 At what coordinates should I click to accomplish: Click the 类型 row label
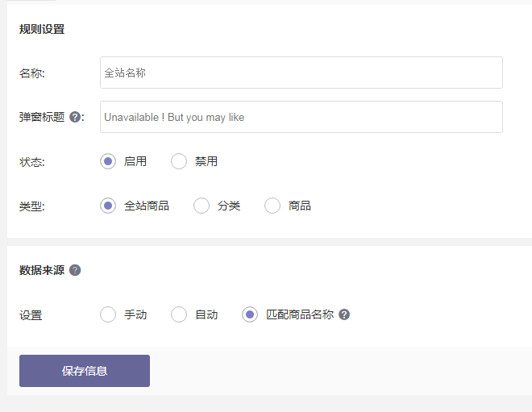[x=31, y=206]
